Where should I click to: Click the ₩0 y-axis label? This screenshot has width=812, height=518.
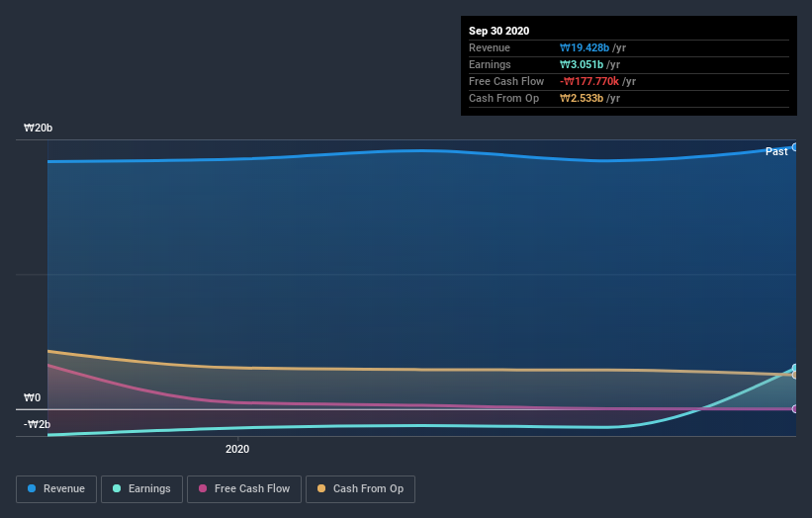coord(32,397)
